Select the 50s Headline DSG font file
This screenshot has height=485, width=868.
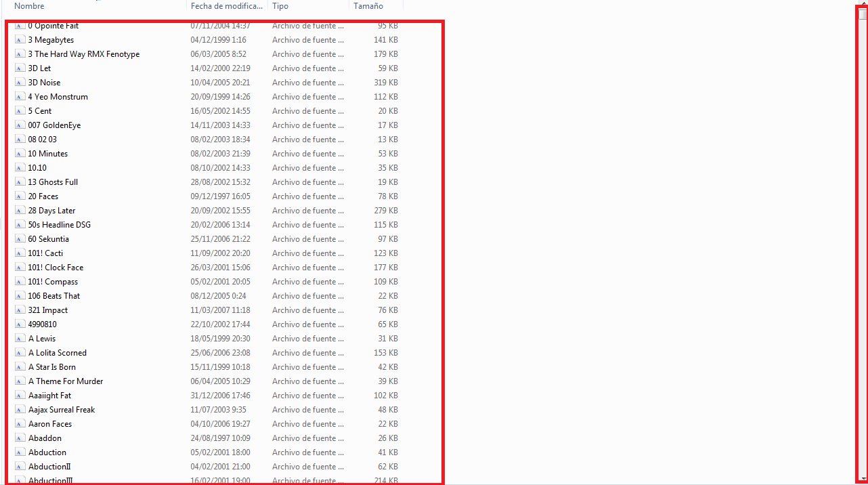[59, 225]
